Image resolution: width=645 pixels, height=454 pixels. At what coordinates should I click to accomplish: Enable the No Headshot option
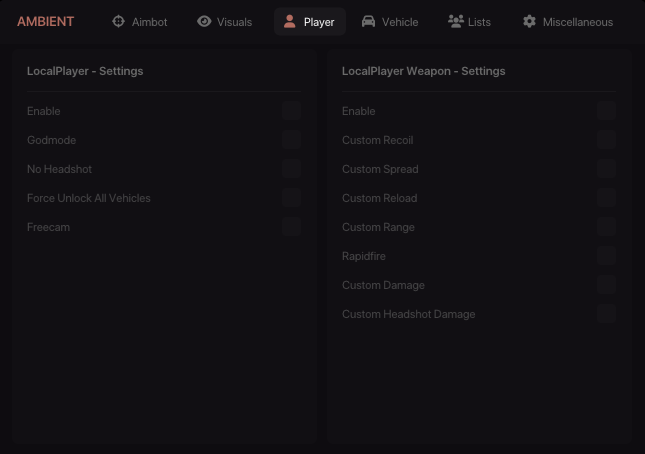pyautogui.click(x=291, y=169)
